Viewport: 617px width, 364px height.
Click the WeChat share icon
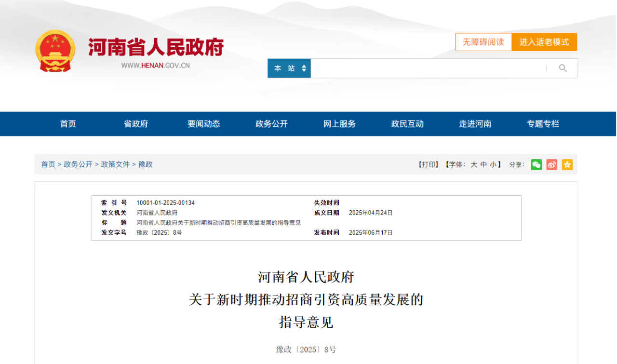[x=536, y=164]
